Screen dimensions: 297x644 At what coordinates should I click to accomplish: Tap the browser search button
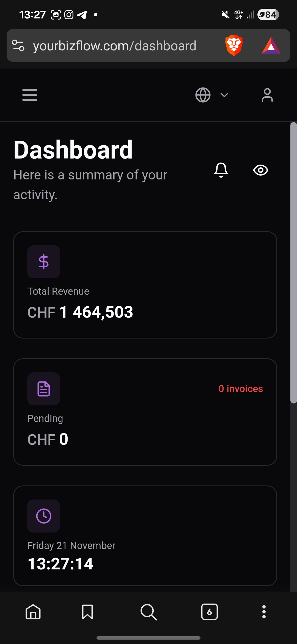pyautogui.click(x=148, y=612)
